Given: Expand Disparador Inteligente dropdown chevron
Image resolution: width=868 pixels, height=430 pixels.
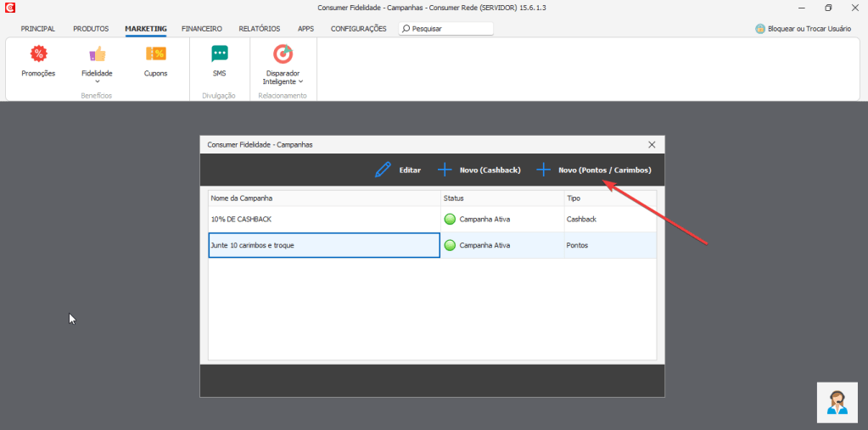Looking at the screenshot, I should pyautogui.click(x=300, y=81).
